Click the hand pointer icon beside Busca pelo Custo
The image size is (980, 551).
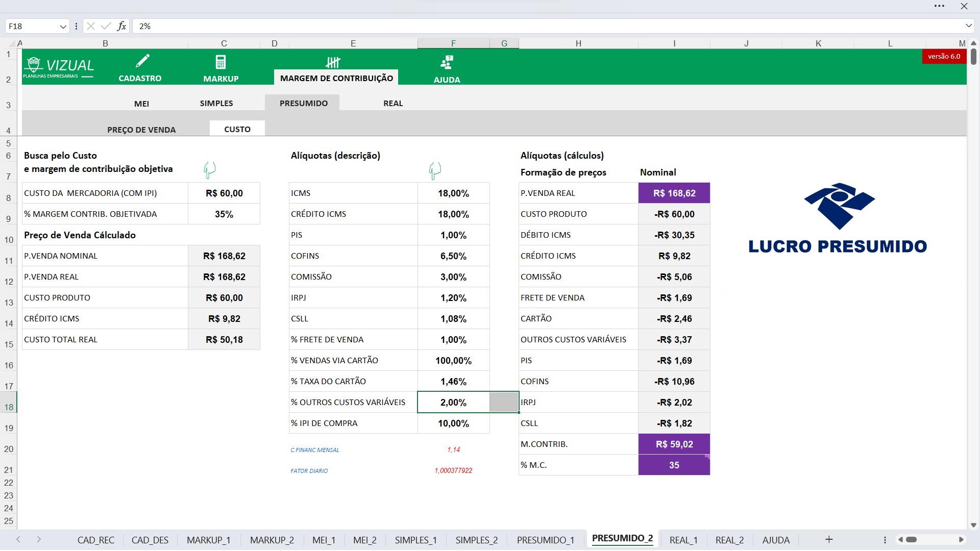point(209,169)
